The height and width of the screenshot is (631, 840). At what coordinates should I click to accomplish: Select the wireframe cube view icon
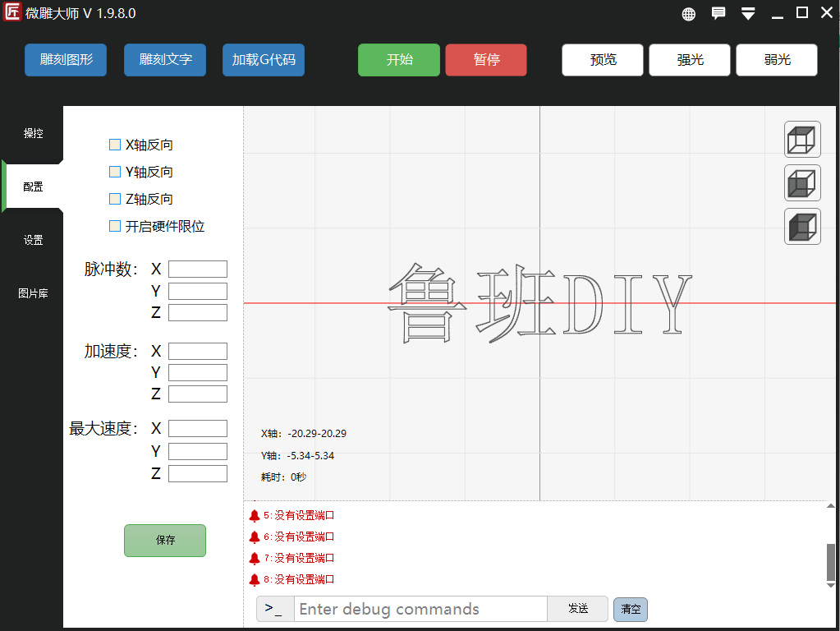[802, 139]
